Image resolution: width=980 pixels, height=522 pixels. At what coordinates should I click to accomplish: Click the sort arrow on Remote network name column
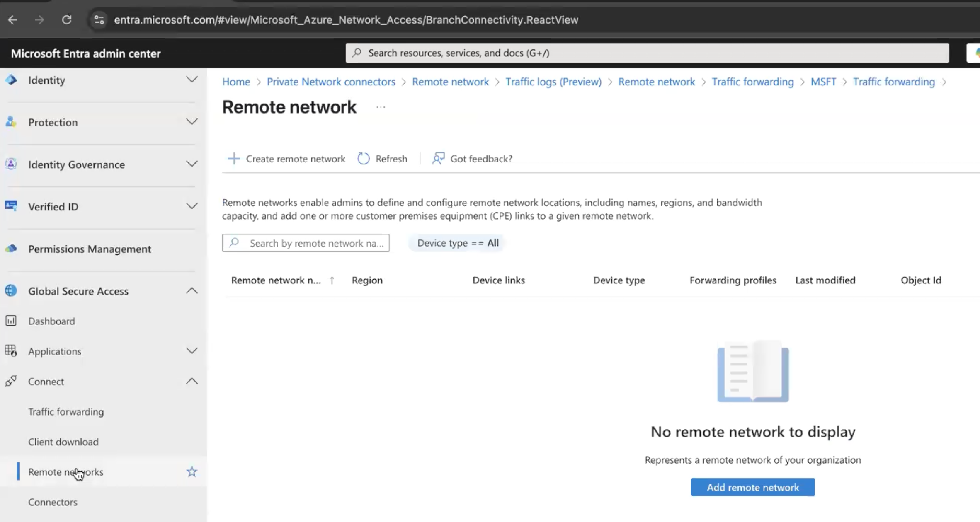[x=332, y=280]
